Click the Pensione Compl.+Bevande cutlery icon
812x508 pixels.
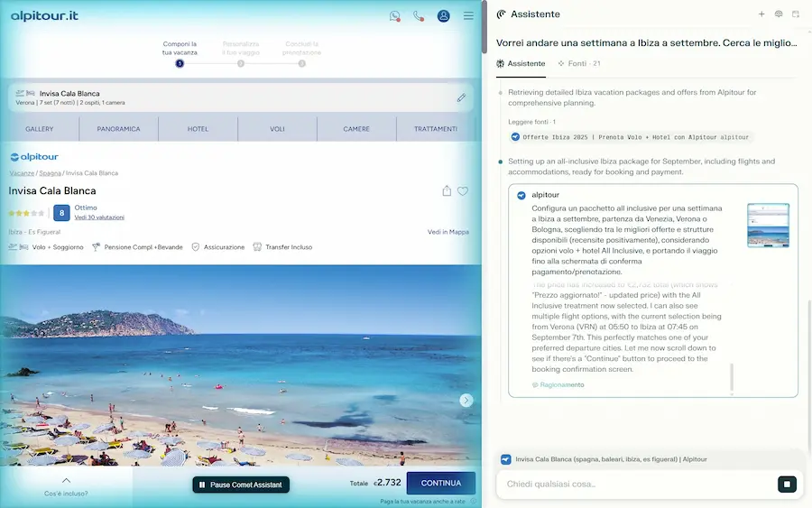point(96,247)
